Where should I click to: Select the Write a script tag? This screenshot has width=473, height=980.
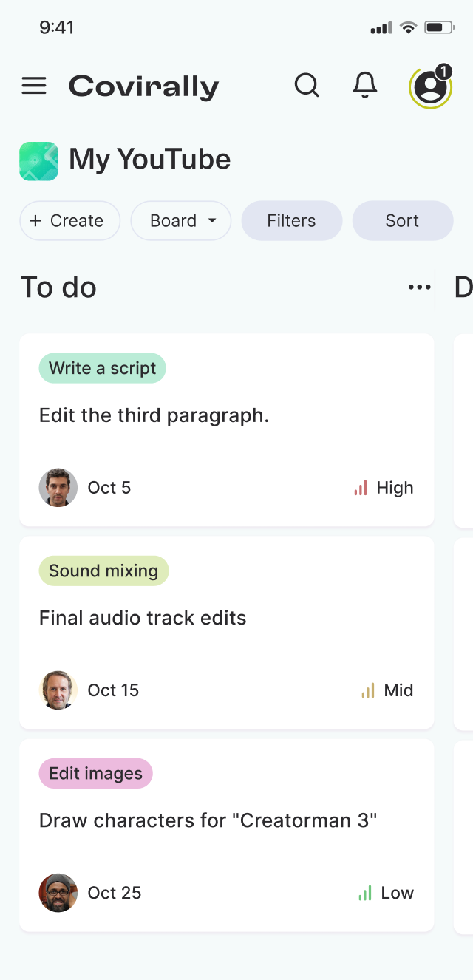coord(103,368)
